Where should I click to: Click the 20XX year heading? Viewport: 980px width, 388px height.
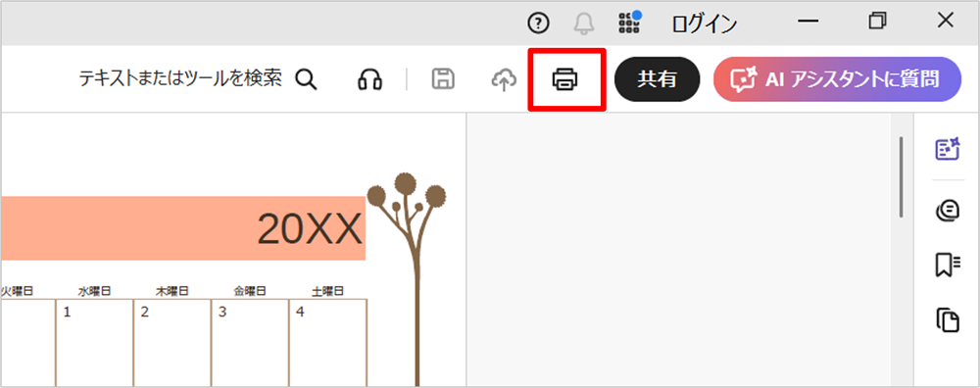310,228
